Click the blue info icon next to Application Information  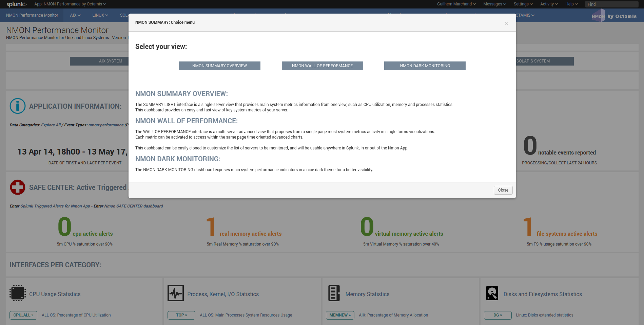tap(17, 106)
